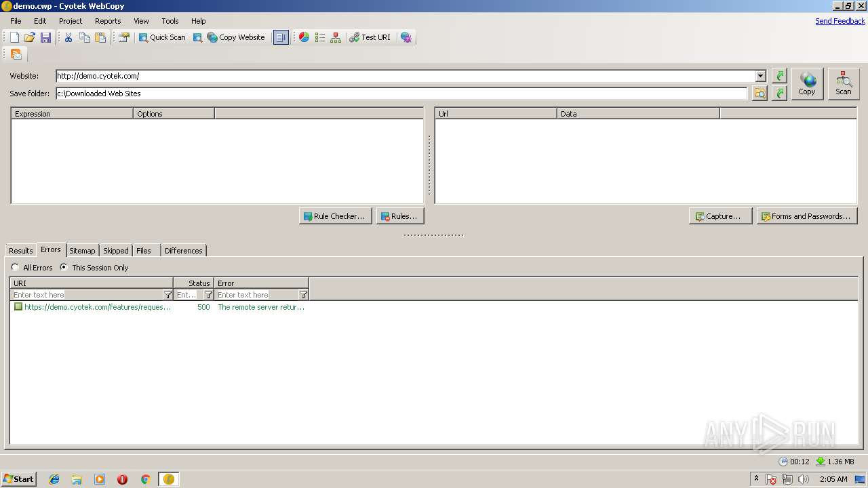
Task: Click the Copy clipboard toolbar icon
Action: [x=85, y=37]
